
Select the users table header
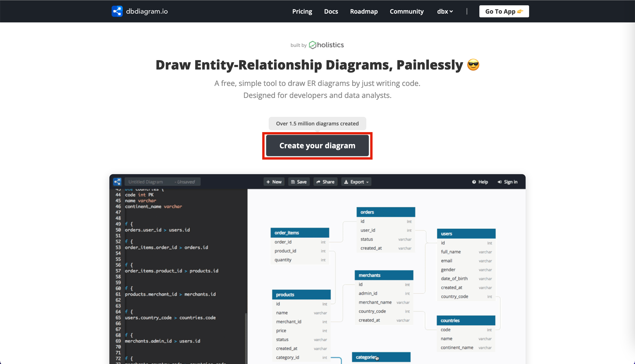466,234
